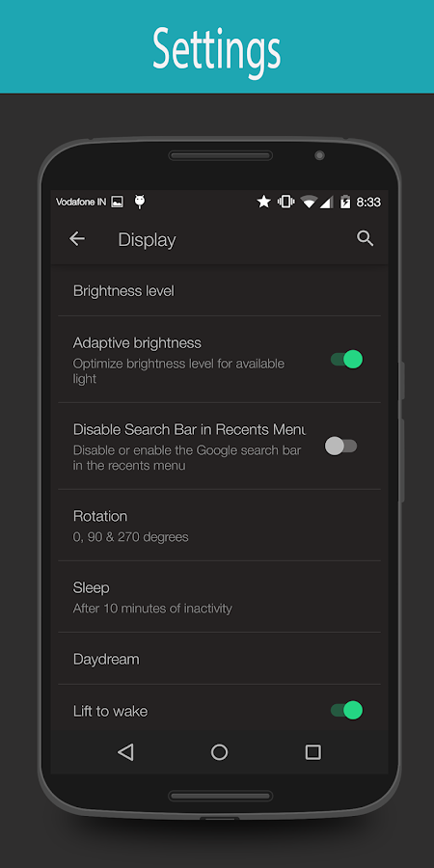
Task: Open the Daydream settings entry
Action: (x=219, y=659)
